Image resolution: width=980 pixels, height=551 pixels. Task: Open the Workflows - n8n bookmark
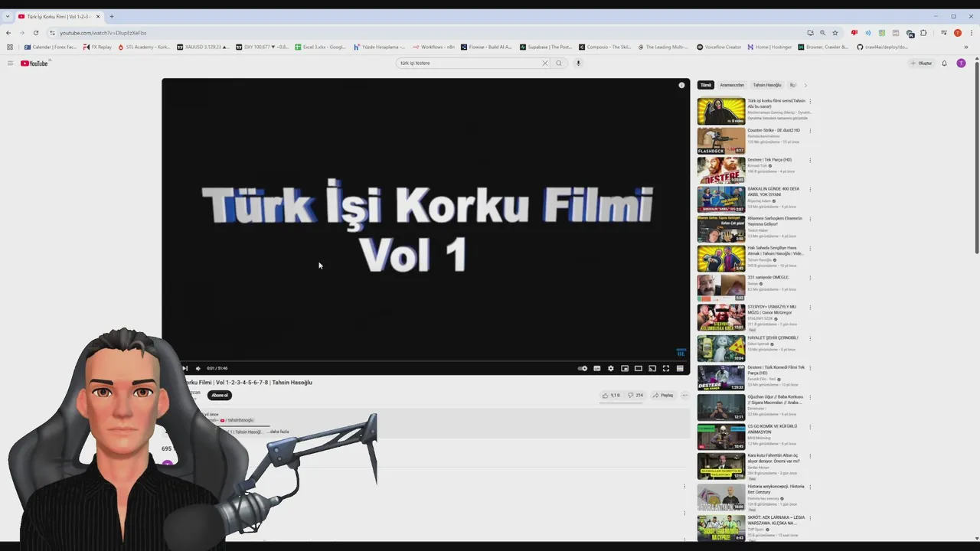coord(433,47)
